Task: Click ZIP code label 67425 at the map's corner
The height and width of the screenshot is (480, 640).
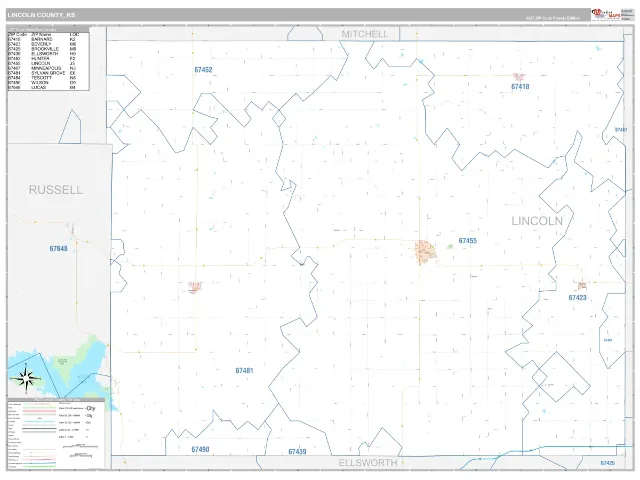Action: click(607, 463)
